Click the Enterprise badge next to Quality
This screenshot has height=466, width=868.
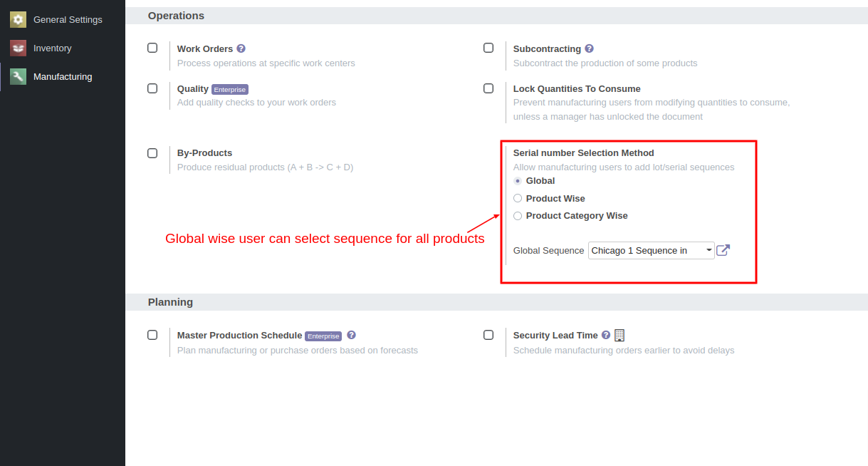(229, 90)
